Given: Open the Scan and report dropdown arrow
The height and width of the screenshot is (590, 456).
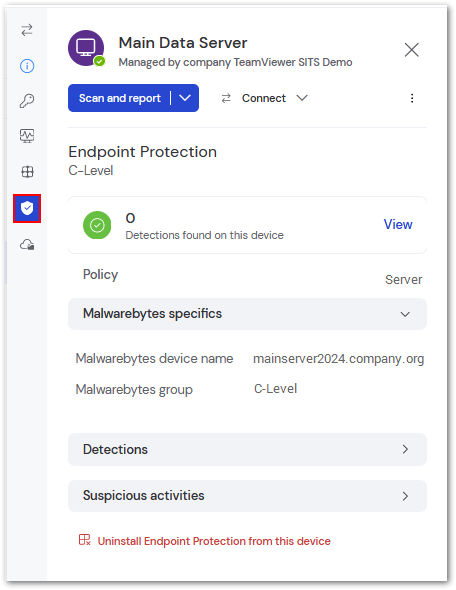Looking at the screenshot, I should tap(185, 98).
